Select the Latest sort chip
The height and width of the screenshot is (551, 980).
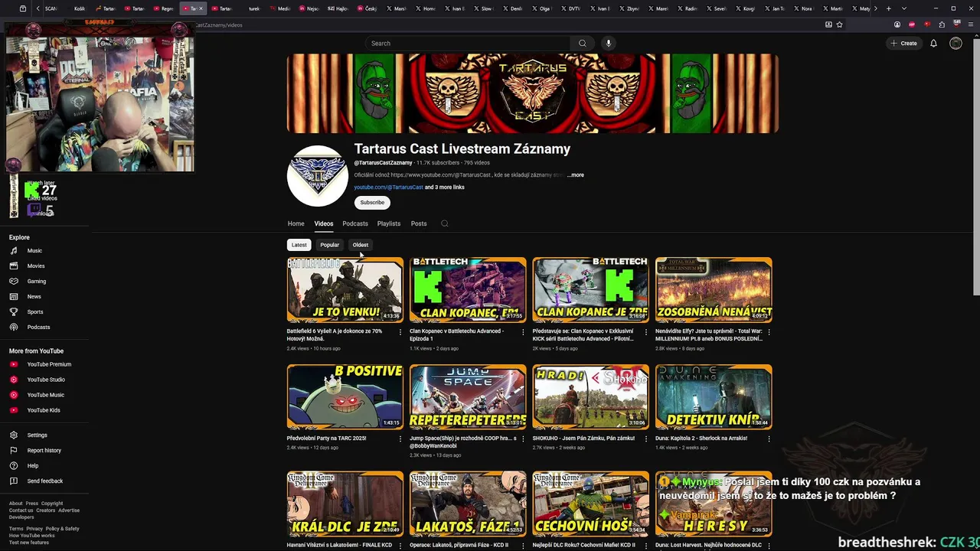(299, 245)
